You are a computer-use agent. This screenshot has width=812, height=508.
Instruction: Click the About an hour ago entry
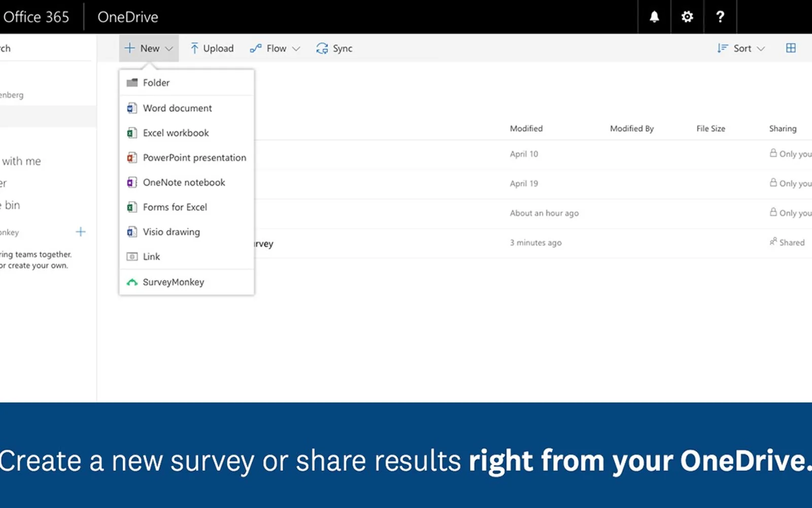tap(544, 213)
